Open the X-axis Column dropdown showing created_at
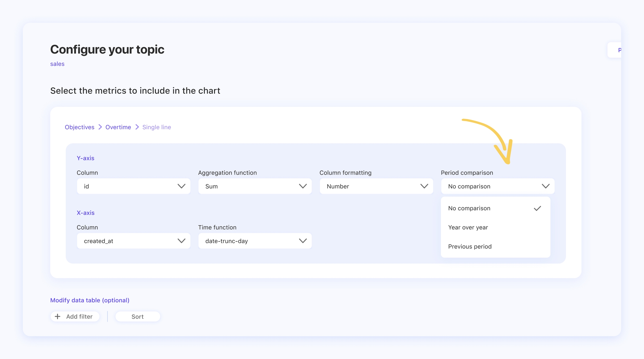 pyautogui.click(x=133, y=241)
